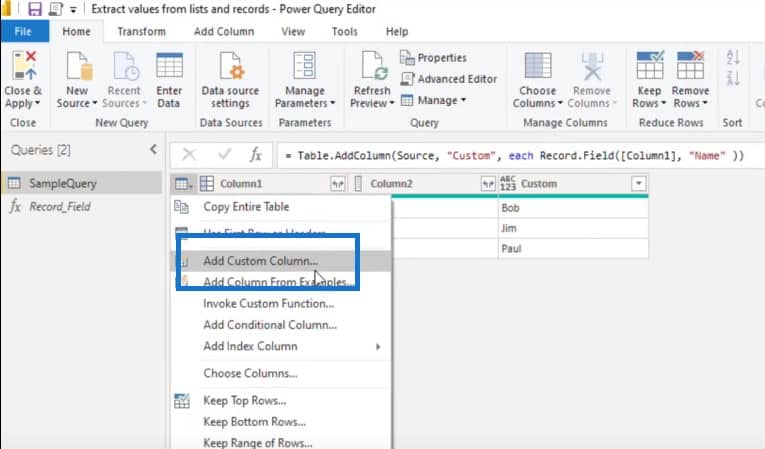Open the New Source icon
Screen dimensions: 765x449
[x=79, y=65]
